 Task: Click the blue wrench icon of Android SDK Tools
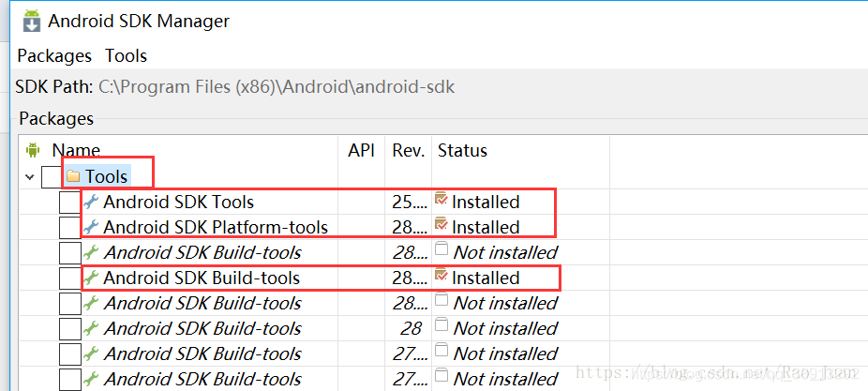(x=91, y=203)
